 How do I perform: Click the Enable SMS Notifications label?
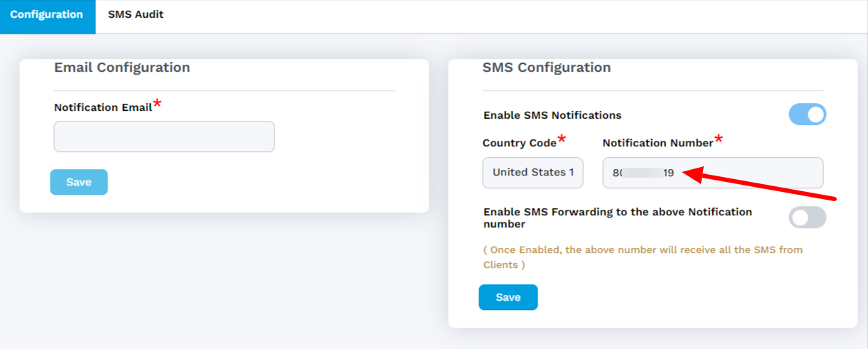pos(552,115)
